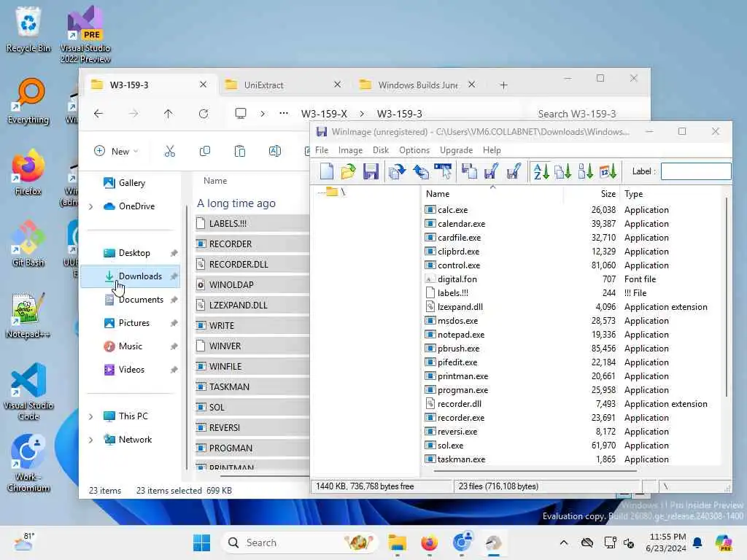The width and height of the screenshot is (747, 560).
Task: Save the image with the floppy toolbar icon
Action: 371,171
